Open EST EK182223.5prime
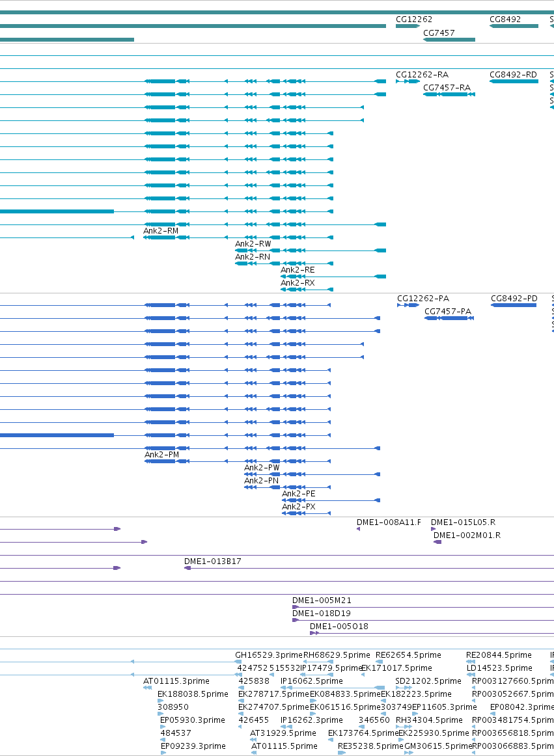This screenshot has width=554, height=756. [417, 694]
